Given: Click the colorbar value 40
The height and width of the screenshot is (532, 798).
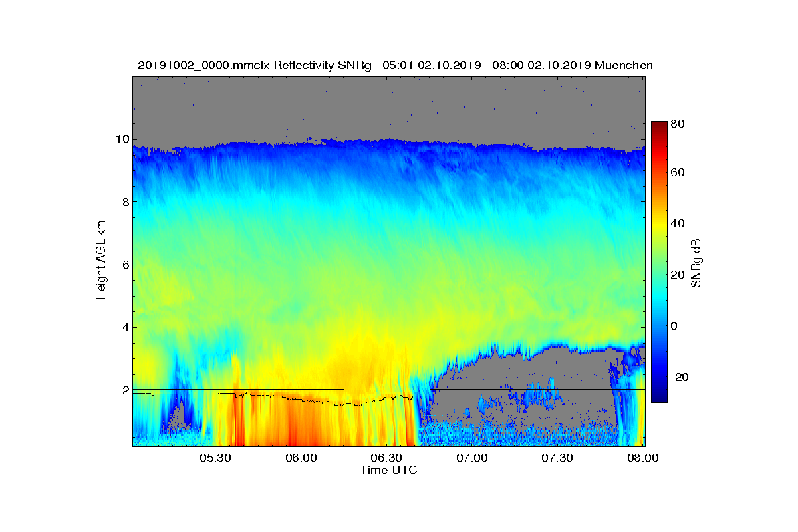Looking at the screenshot, I should [x=678, y=223].
